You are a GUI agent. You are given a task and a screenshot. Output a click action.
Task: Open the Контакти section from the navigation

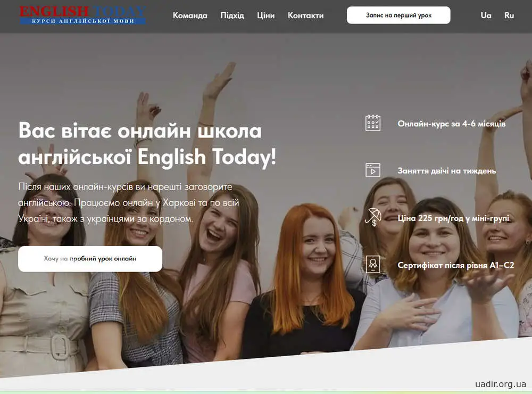point(305,15)
